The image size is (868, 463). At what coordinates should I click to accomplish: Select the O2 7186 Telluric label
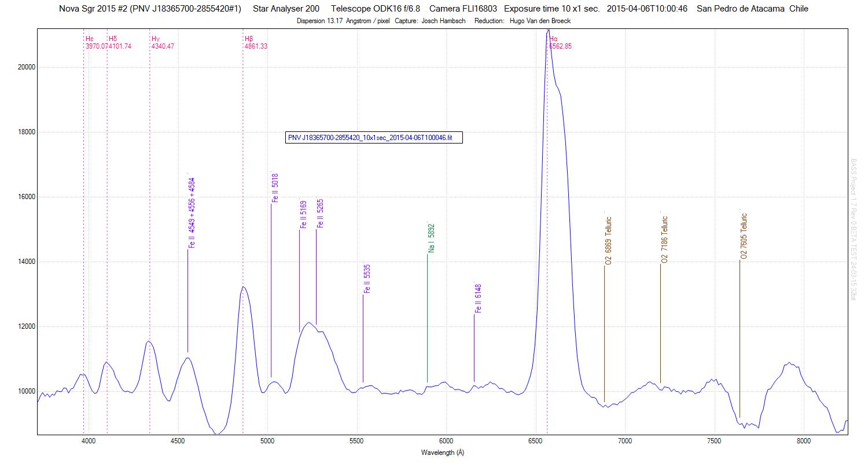tap(664, 240)
